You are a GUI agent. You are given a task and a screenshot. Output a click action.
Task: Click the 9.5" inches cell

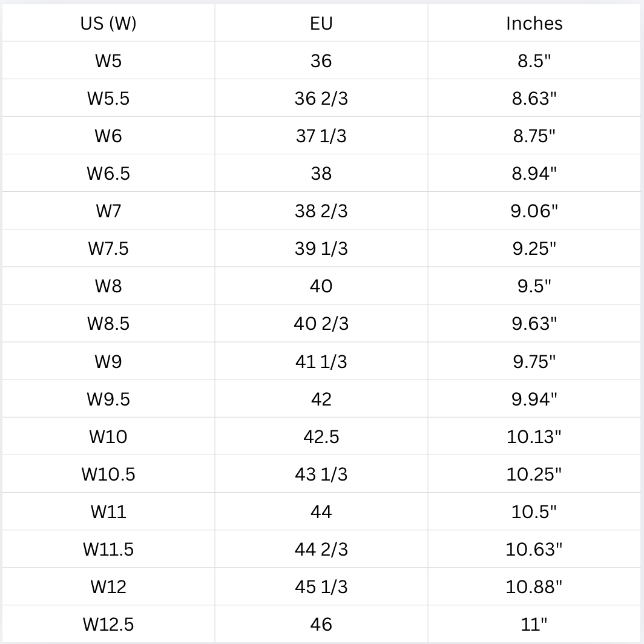[534, 286]
